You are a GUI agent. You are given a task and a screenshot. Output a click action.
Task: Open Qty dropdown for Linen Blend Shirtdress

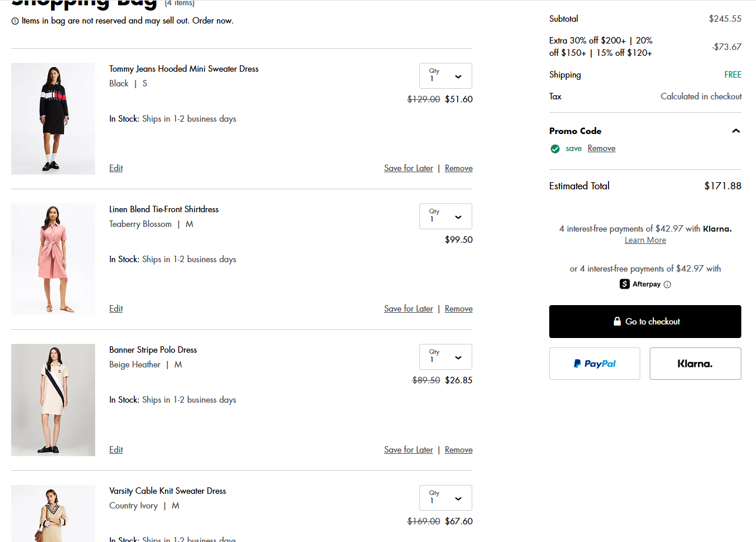coord(446,216)
